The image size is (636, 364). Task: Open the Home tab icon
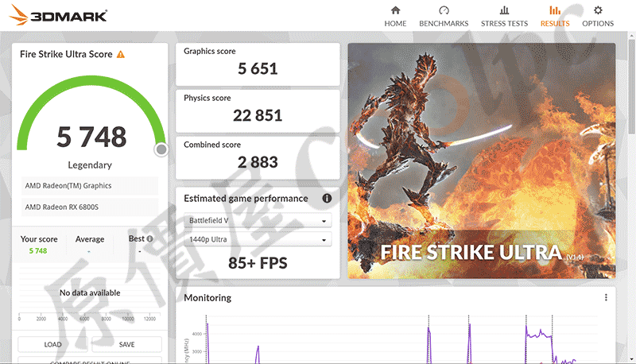point(395,10)
